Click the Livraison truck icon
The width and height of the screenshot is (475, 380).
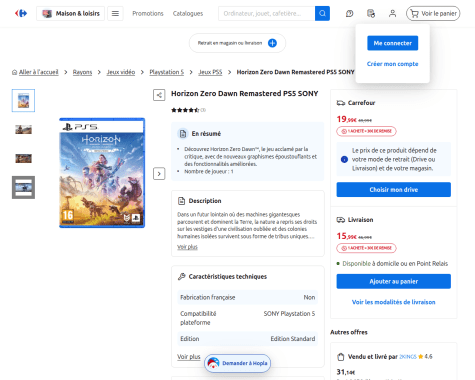pos(341,220)
